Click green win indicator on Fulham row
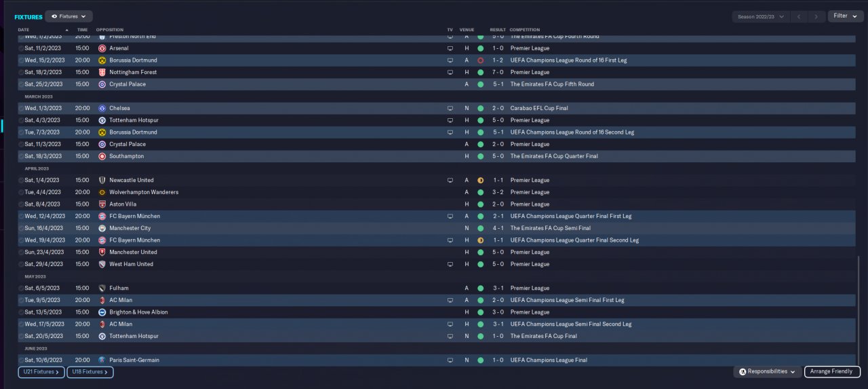 pos(480,289)
